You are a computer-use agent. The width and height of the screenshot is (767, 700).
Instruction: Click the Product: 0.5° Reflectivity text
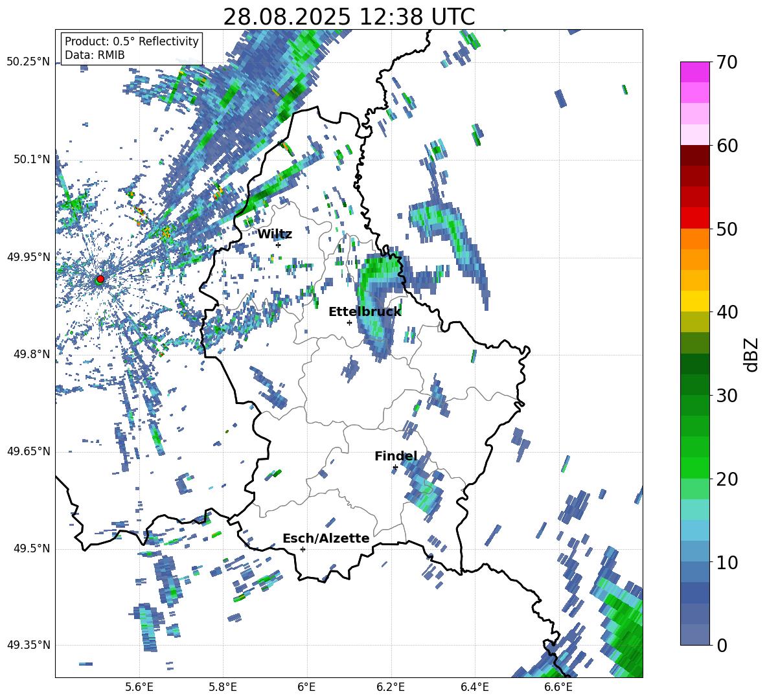[132, 41]
